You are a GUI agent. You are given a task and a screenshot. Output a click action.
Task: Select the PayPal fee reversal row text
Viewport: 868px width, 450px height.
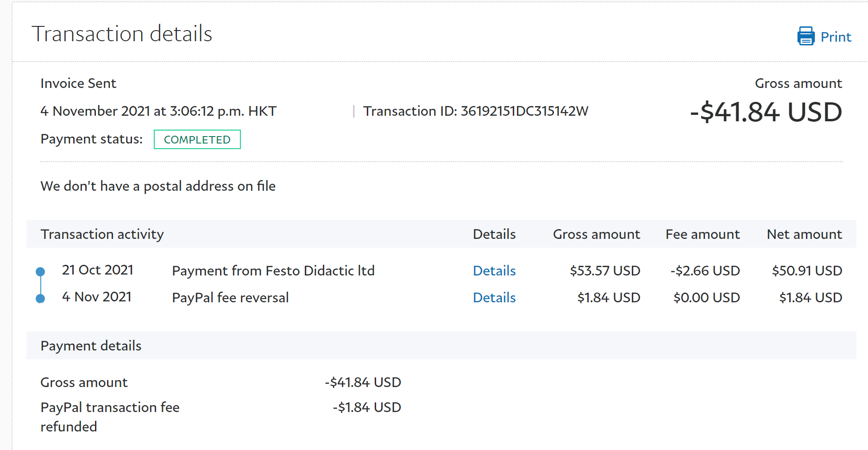click(230, 298)
